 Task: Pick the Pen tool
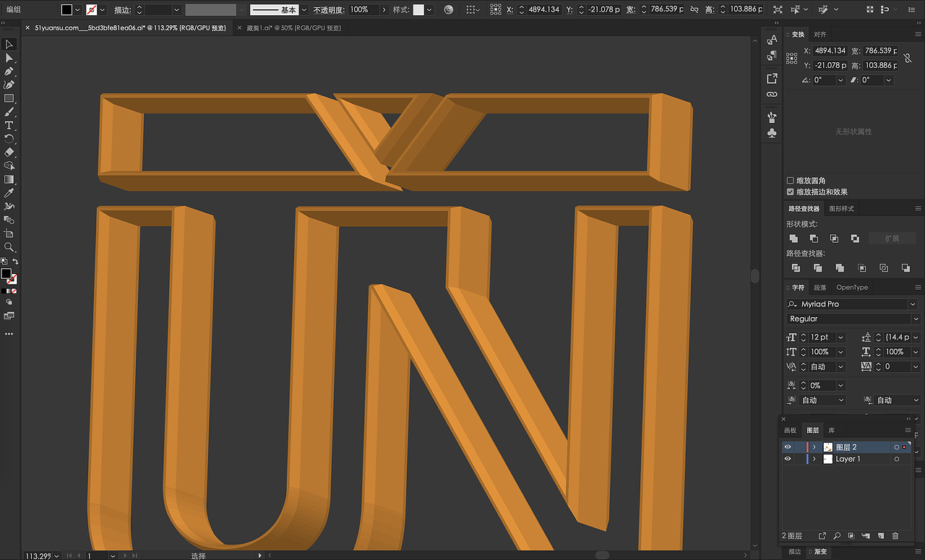coord(9,72)
